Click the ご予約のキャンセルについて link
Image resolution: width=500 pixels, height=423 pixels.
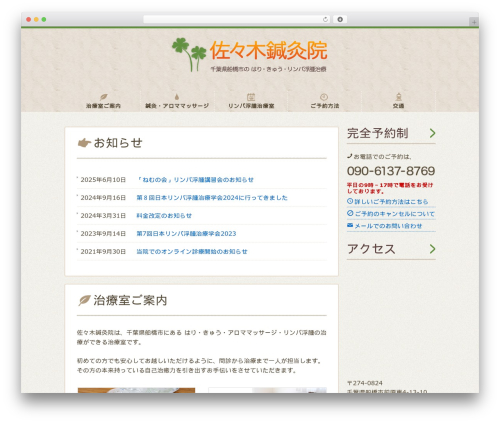[x=394, y=214]
